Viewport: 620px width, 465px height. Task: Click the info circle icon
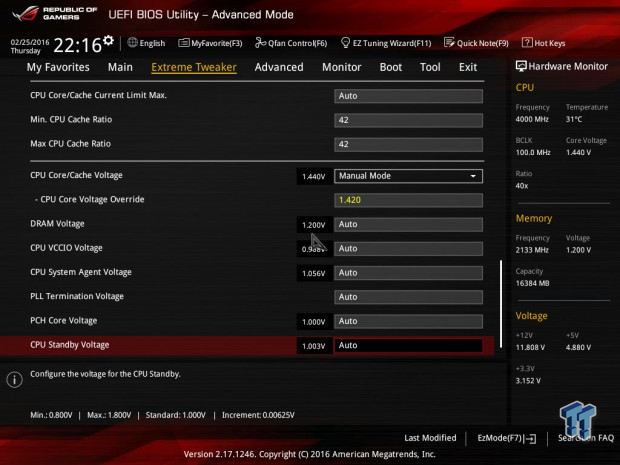pyautogui.click(x=15, y=380)
